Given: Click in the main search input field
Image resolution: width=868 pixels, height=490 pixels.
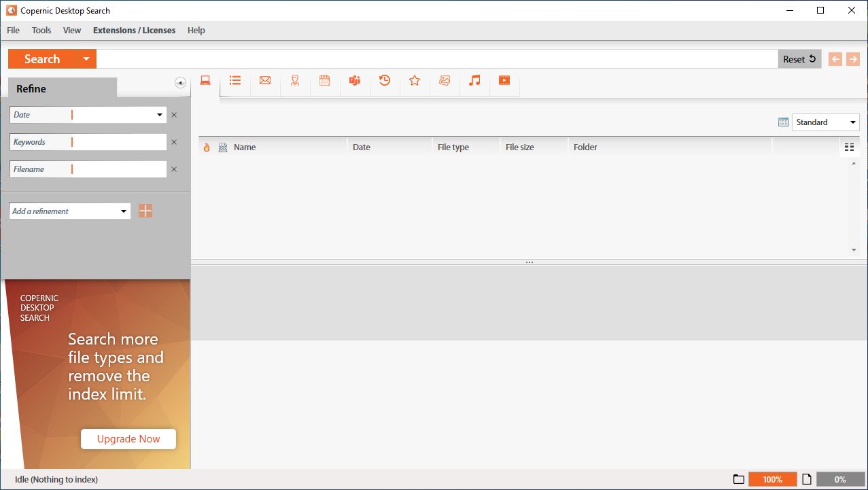Looking at the screenshot, I should pyautogui.click(x=437, y=59).
